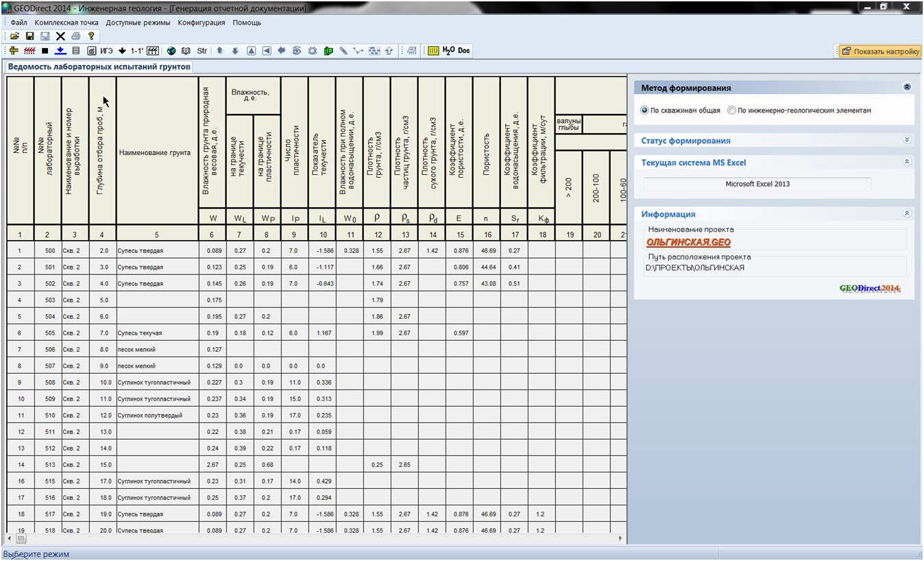Click the boxed left-triangle icon
This screenshot has height=561, width=924.
[267, 51]
